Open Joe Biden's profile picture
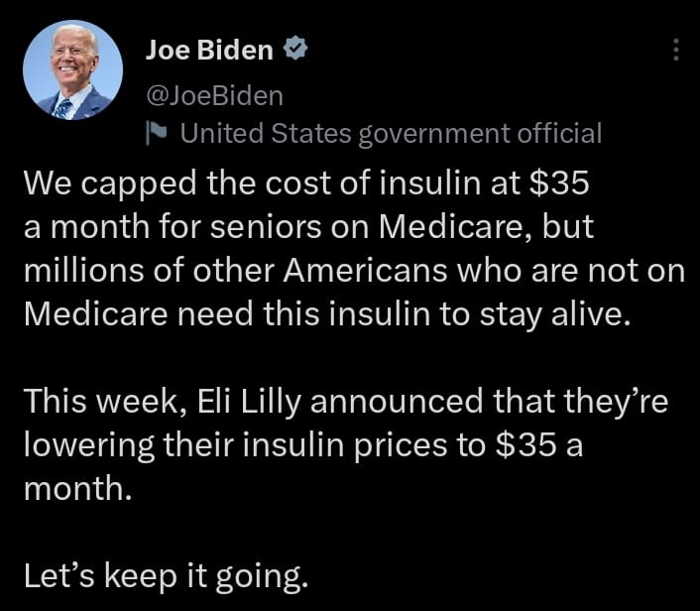This screenshot has height=611, width=700. 72,69
